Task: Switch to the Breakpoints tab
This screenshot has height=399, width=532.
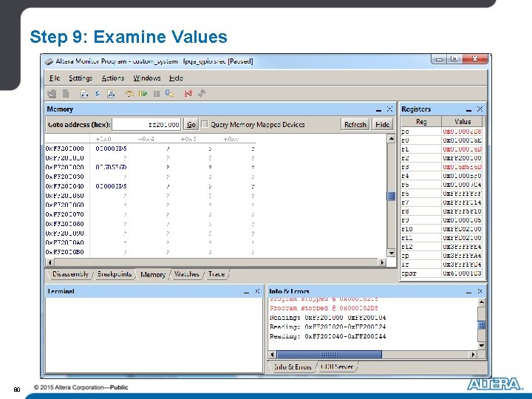Action: point(115,274)
